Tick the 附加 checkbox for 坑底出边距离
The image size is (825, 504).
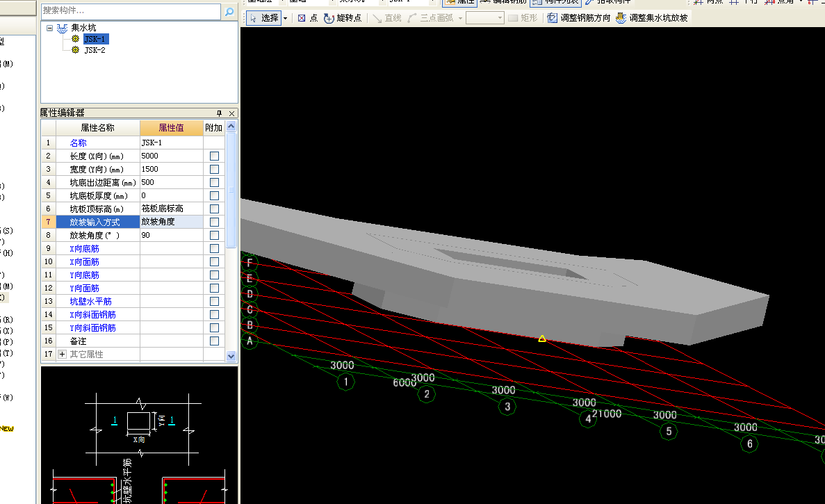[x=214, y=183]
